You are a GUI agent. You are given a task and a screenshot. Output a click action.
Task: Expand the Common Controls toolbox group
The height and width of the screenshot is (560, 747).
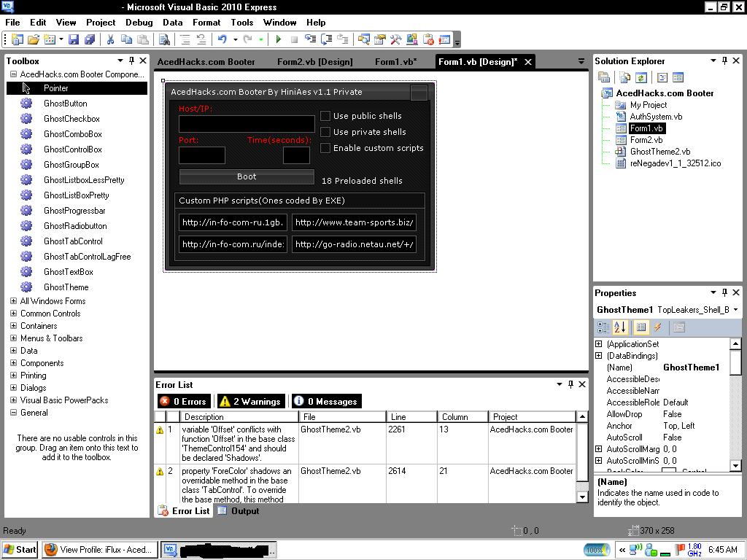pos(13,314)
